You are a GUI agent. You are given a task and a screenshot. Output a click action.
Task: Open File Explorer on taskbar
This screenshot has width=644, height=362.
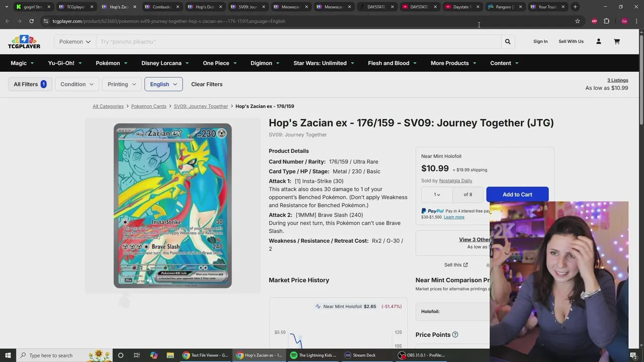coord(171,355)
